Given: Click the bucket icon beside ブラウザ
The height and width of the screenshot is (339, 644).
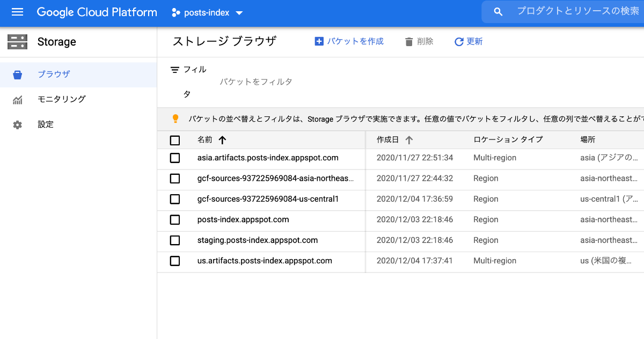Looking at the screenshot, I should (18, 75).
